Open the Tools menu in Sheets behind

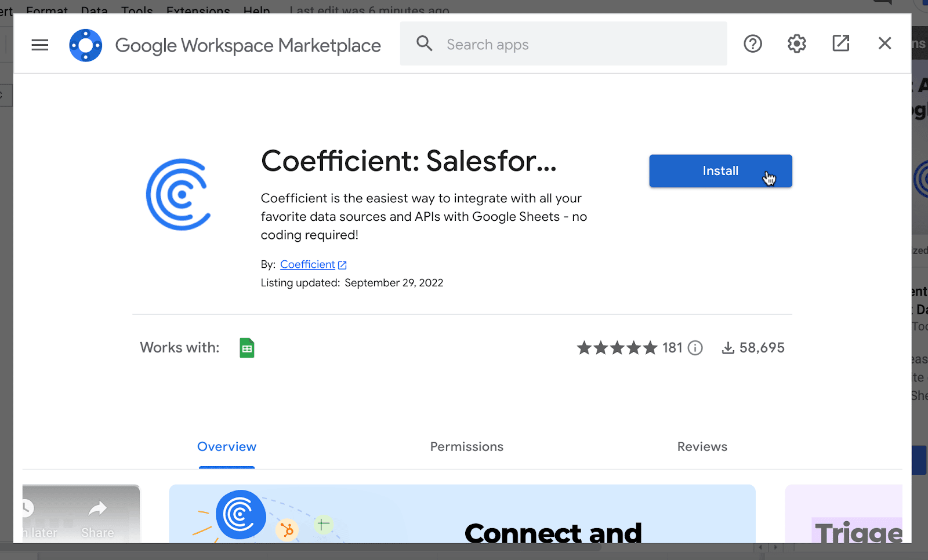137,9
